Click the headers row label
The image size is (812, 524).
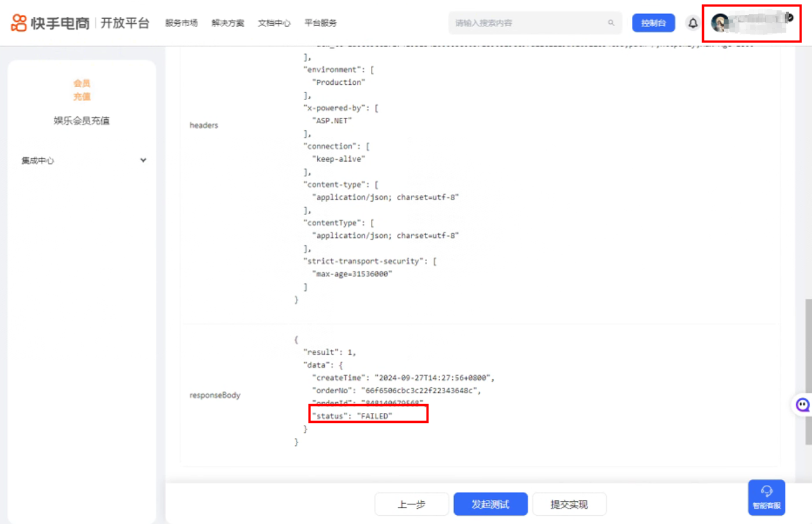coord(203,125)
